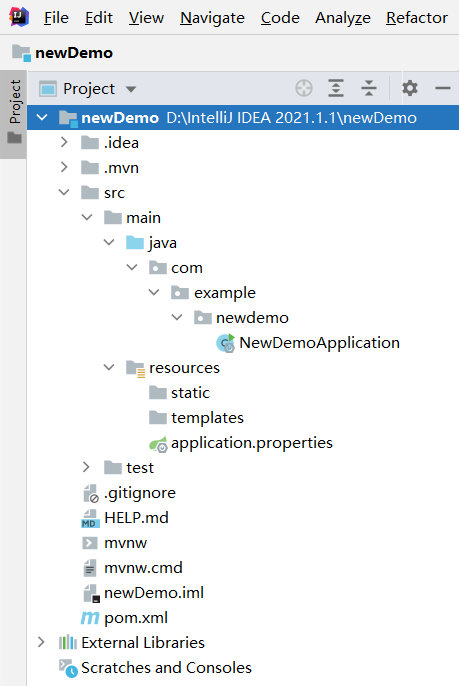The height and width of the screenshot is (686, 459).
Task: Click the 'test' folder name
Action: point(140,468)
